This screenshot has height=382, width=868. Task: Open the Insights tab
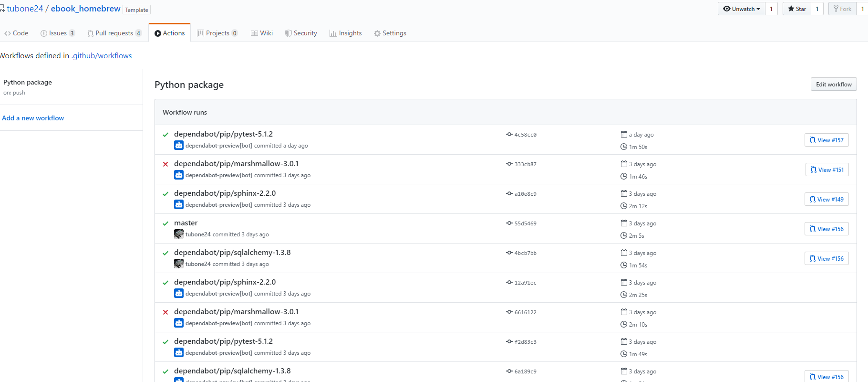[x=345, y=33]
